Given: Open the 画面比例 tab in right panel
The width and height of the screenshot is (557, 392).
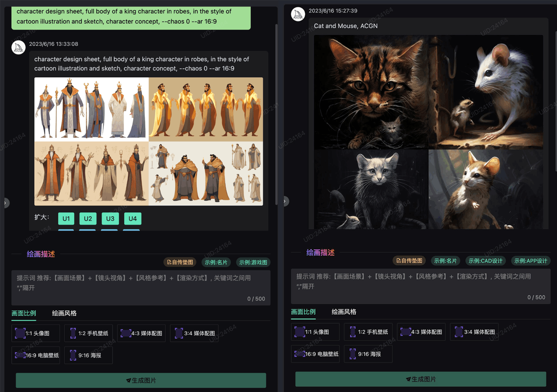Looking at the screenshot, I should coord(303,312).
